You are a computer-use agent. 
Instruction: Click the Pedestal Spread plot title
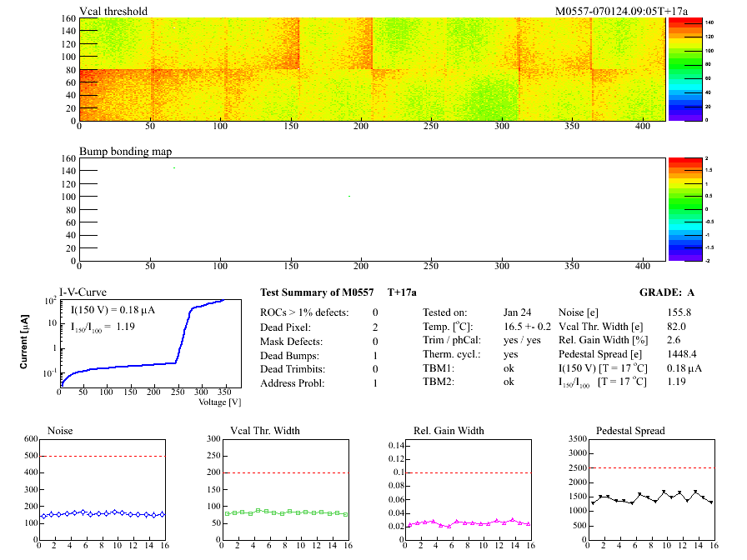pos(630,431)
